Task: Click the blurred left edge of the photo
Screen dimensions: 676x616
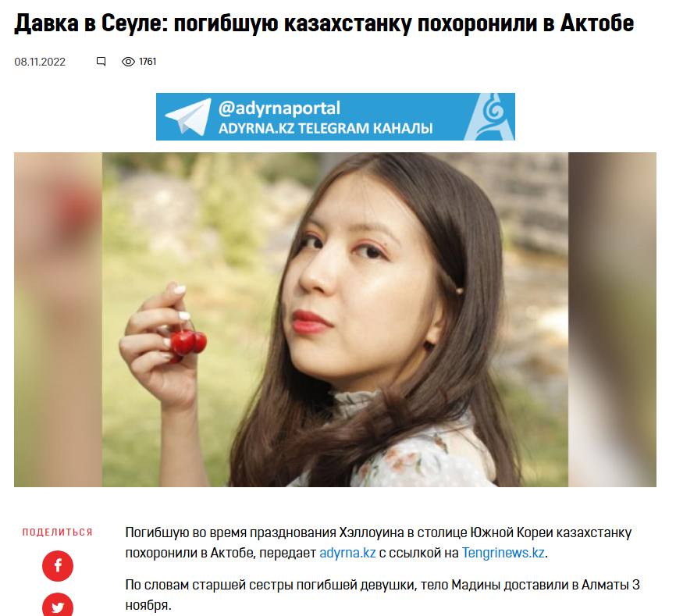Action: pos(59,319)
